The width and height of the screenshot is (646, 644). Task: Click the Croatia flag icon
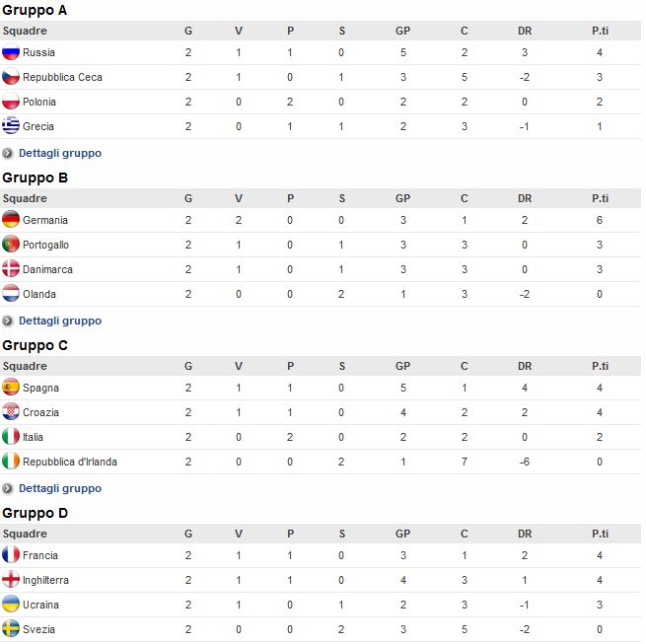coord(11,411)
